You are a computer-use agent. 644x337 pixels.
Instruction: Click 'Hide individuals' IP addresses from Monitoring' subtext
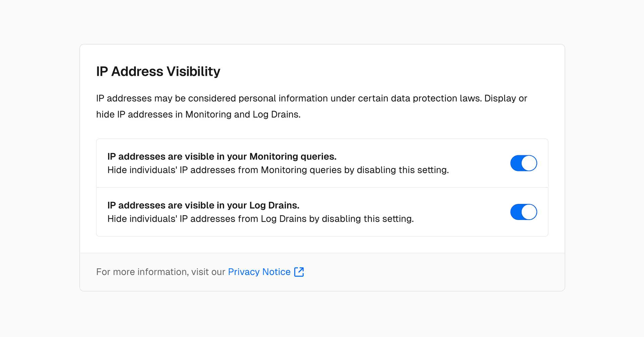click(278, 170)
